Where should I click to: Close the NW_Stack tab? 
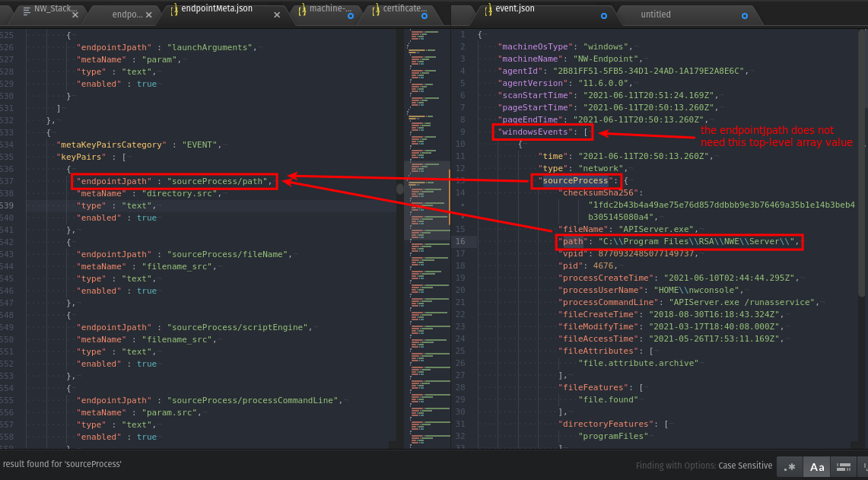pyautogui.click(x=75, y=14)
